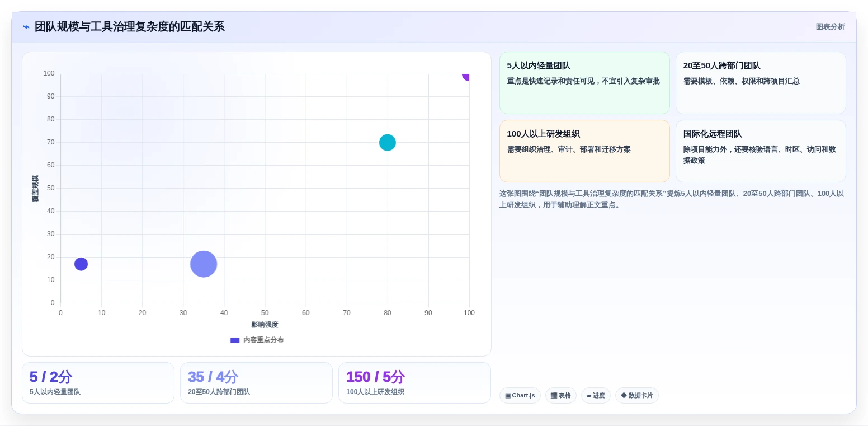Click the 内容重点分布 legend label
This screenshot has height=426, width=868.
click(x=263, y=340)
